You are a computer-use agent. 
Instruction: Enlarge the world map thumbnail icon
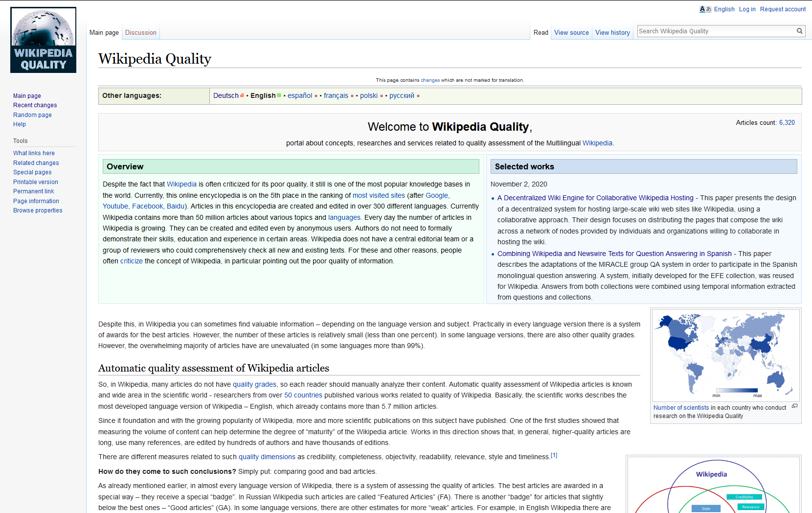pyautogui.click(x=794, y=406)
